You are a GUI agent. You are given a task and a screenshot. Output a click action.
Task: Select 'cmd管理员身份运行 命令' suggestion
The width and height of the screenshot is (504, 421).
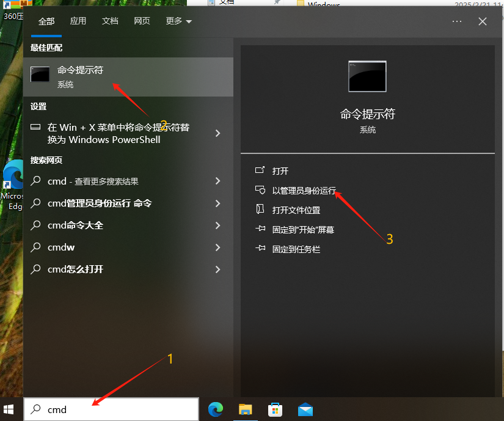[128, 203]
